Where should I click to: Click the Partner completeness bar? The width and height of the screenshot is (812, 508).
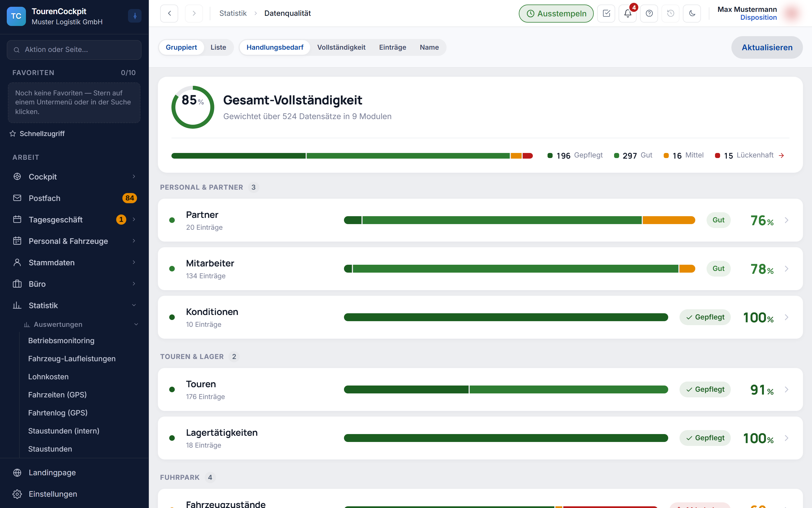pos(519,220)
